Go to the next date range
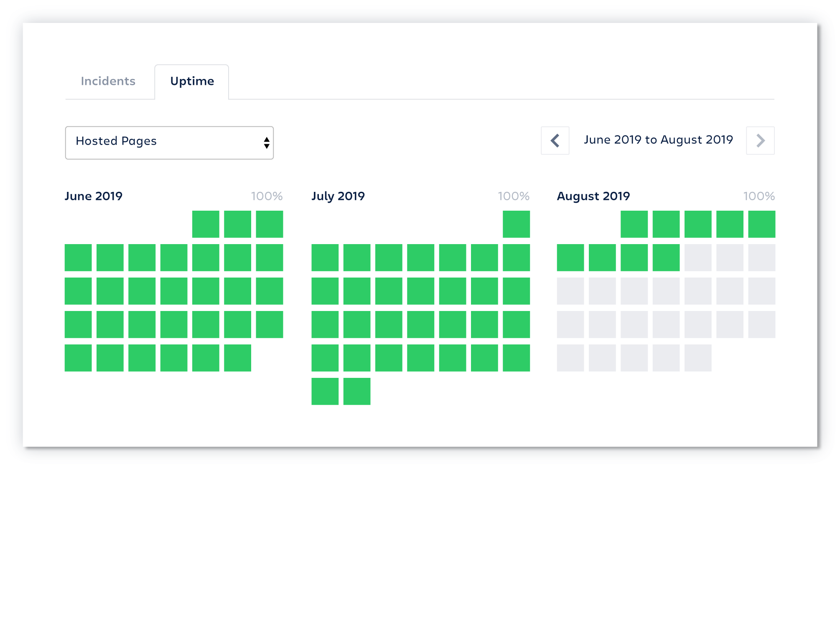 tap(760, 140)
